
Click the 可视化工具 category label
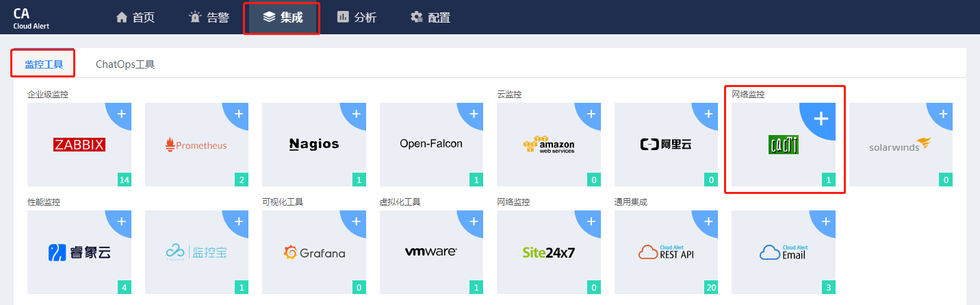click(x=283, y=202)
